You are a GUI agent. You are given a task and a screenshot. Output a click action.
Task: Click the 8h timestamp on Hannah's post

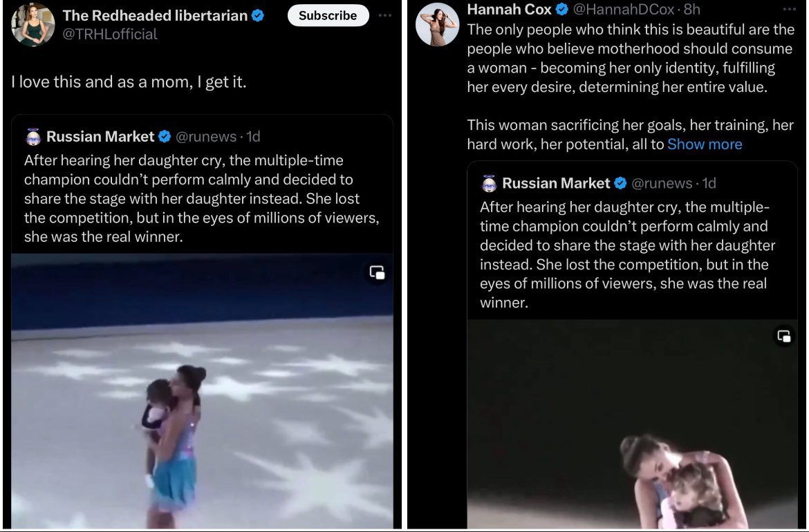pyautogui.click(x=692, y=9)
